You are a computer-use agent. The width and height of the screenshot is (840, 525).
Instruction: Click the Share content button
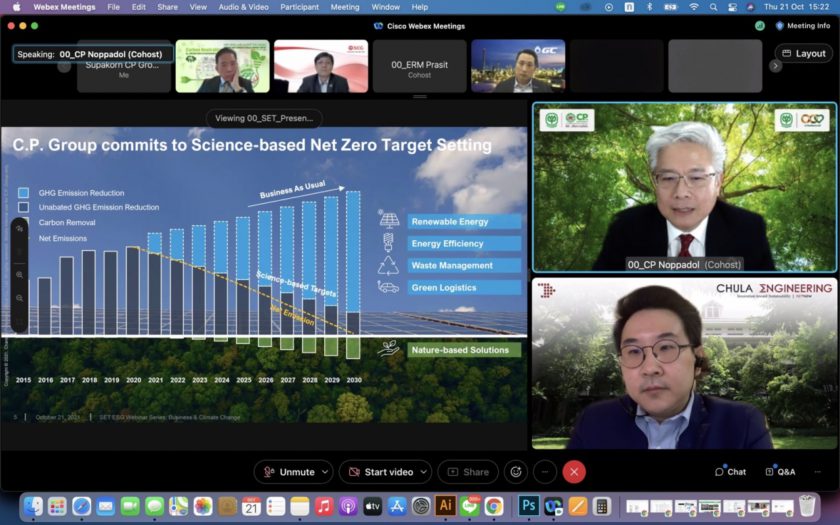tap(468, 472)
